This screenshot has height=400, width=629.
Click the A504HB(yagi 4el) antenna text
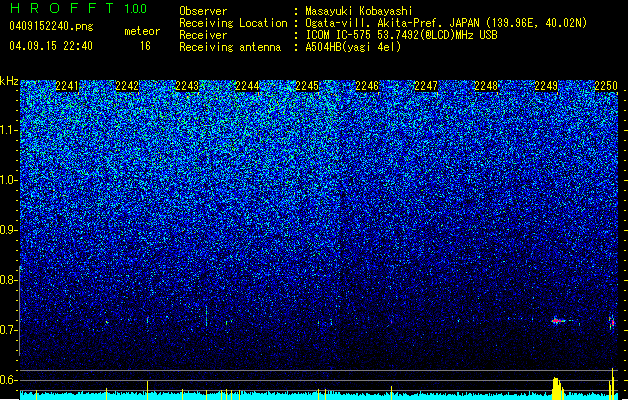[353, 47]
